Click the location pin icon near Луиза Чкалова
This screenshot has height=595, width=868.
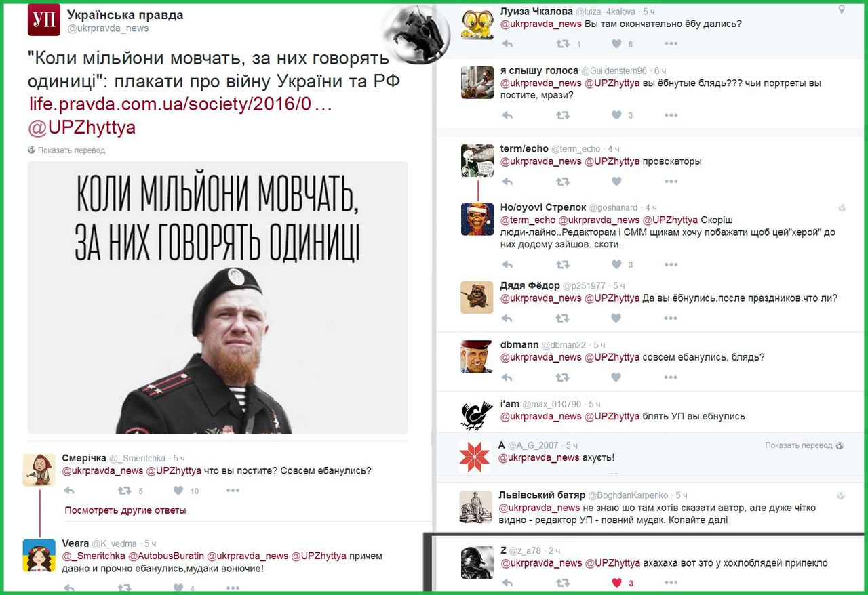click(842, 9)
